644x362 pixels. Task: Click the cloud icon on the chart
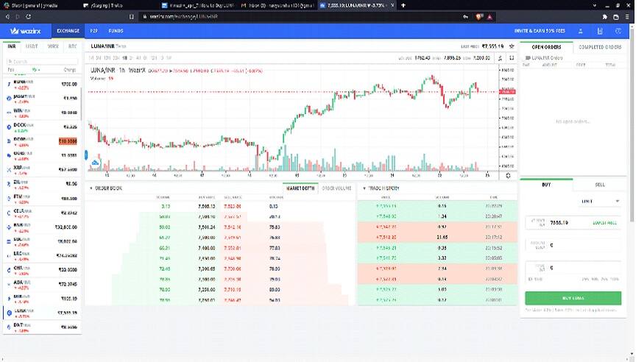click(95, 163)
